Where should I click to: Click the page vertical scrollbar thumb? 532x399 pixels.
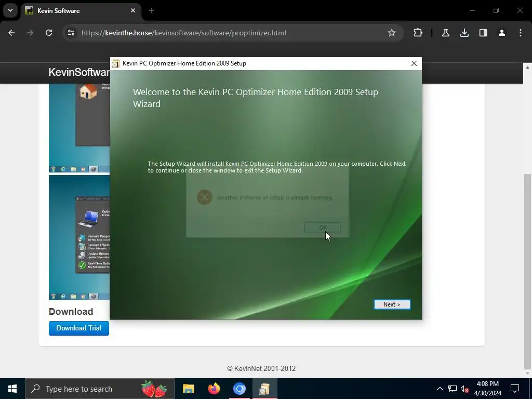pos(527,271)
